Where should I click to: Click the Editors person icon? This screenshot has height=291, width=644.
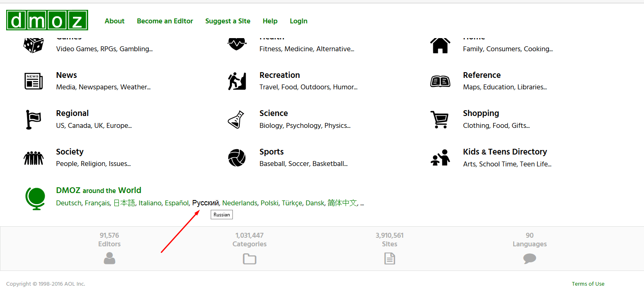click(x=109, y=258)
